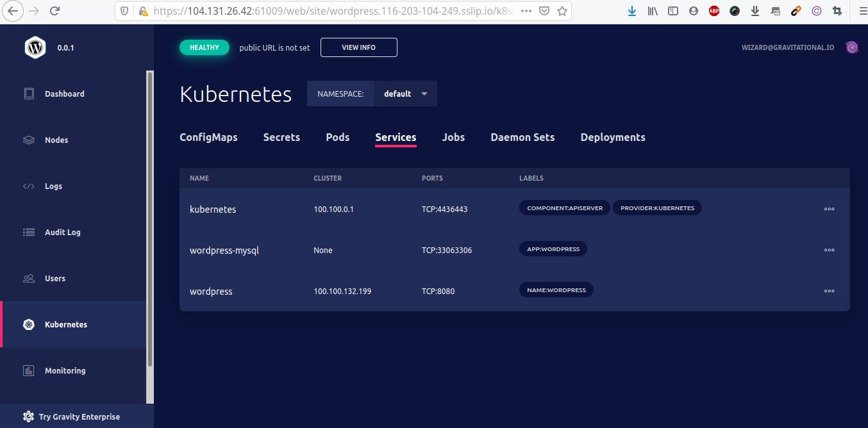Bookmark this page with star icon
This screenshot has width=868, height=428.
point(562,11)
